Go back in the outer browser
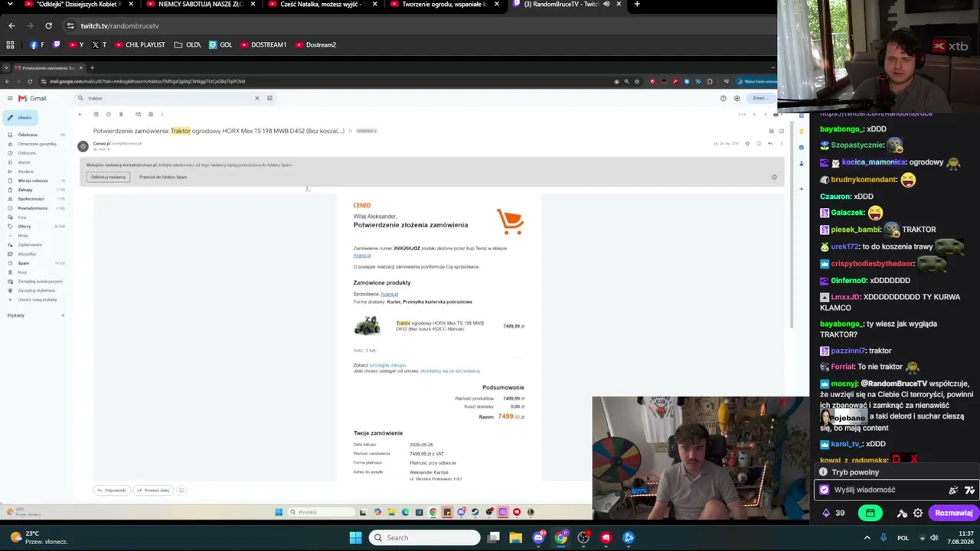 [x=11, y=26]
